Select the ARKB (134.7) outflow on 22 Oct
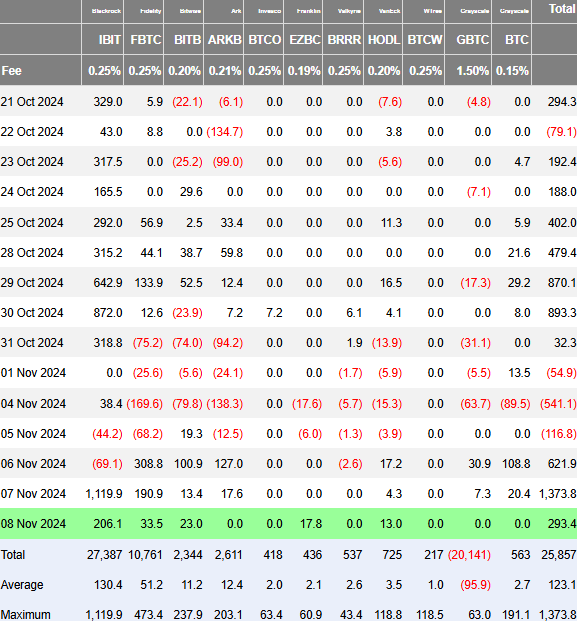 [225, 131]
